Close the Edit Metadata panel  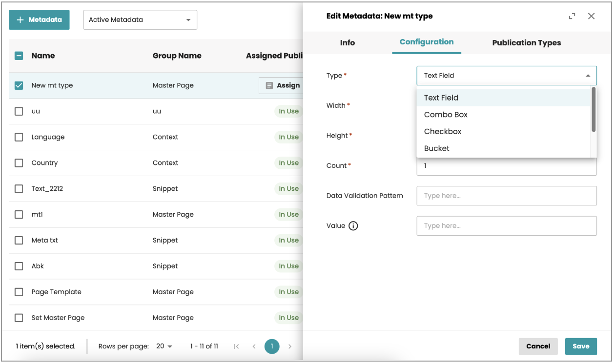pyautogui.click(x=591, y=16)
